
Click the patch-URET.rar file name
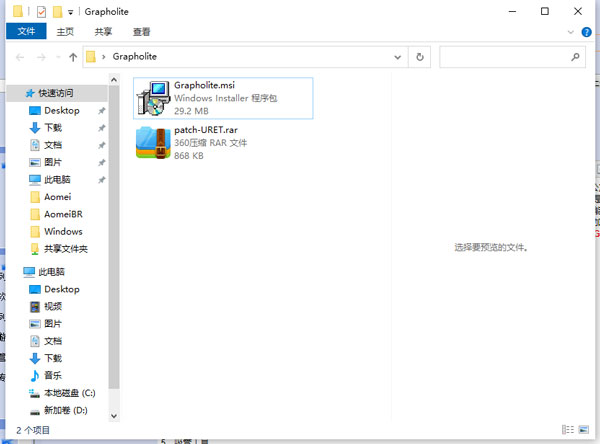tap(206, 130)
